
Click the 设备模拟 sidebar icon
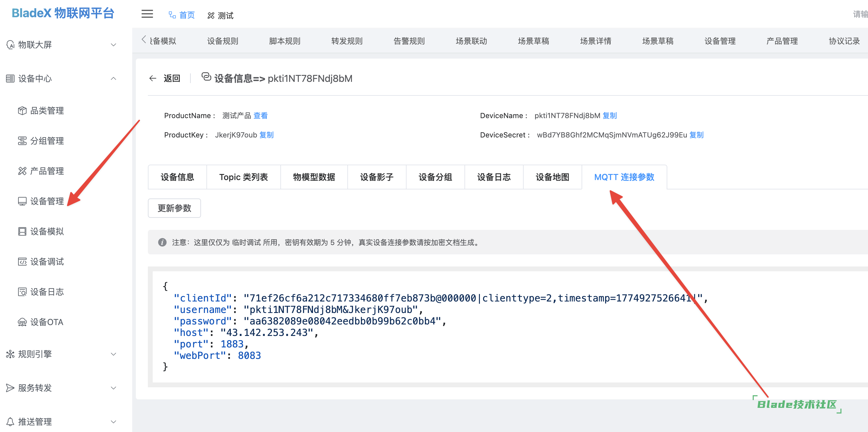(22, 231)
